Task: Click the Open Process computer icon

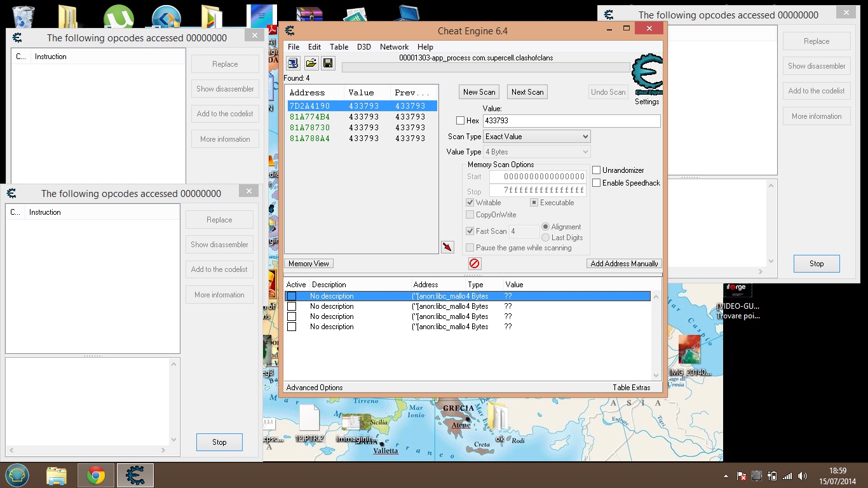Action: point(293,63)
